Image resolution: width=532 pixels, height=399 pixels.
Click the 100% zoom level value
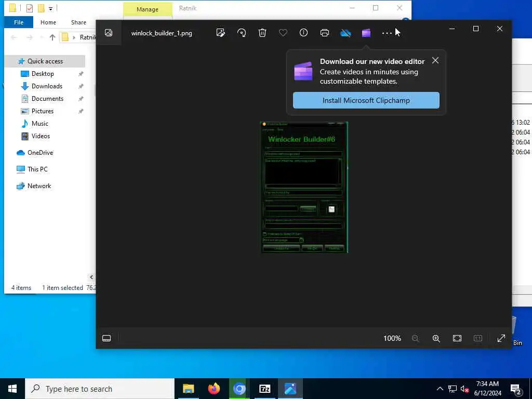click(392, 338)
